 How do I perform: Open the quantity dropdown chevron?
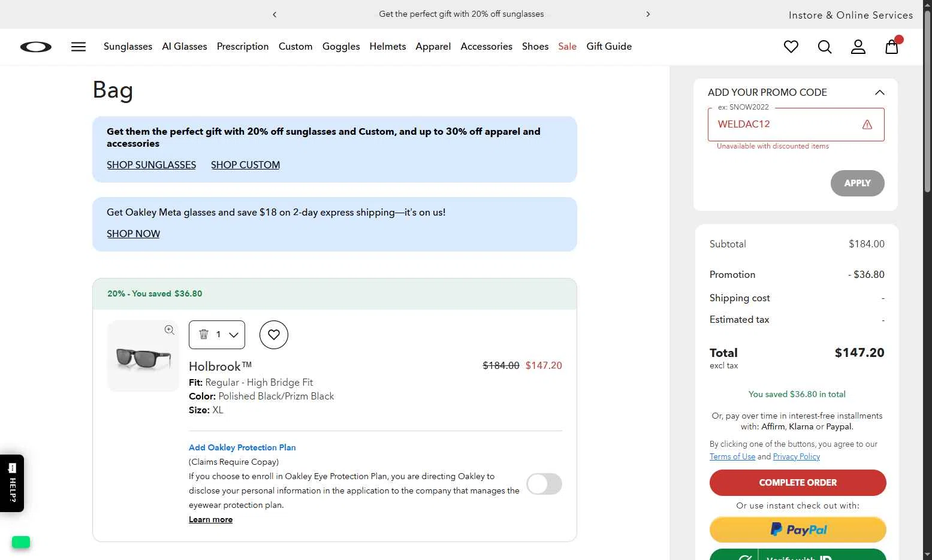(x=234, y=335)
